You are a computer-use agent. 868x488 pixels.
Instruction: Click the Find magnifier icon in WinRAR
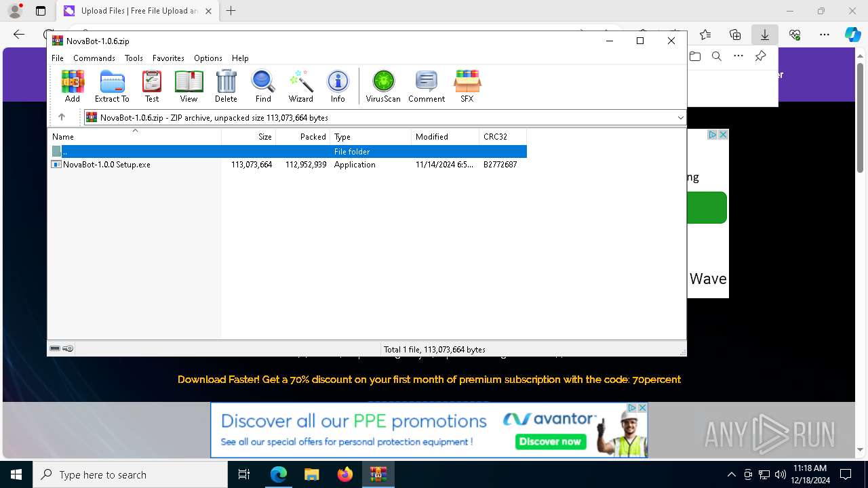pos(263,86)
